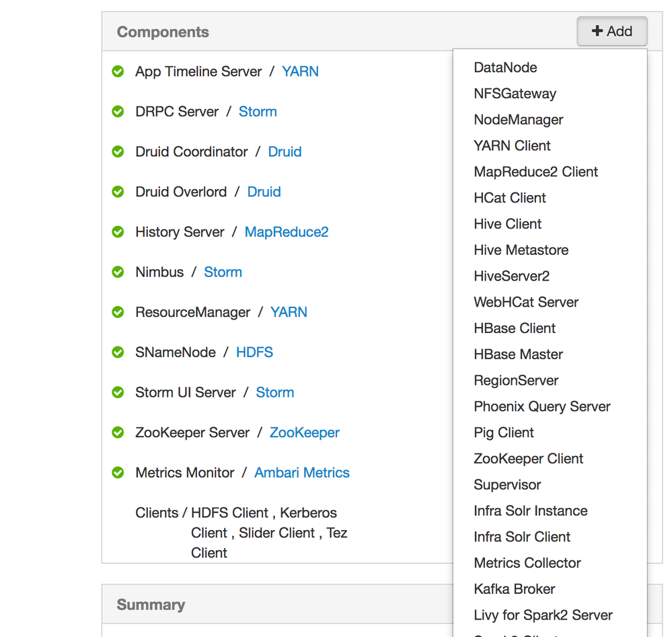Click green status icon for Nimbus
Viewport: 672px width, 637px height.
[x=118, y=272]
